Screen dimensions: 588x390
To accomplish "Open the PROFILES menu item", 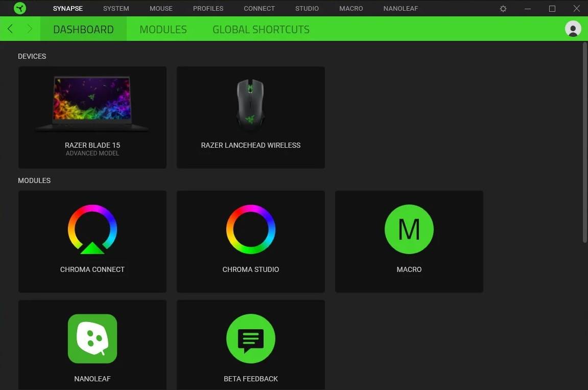I will coord(208,8).
